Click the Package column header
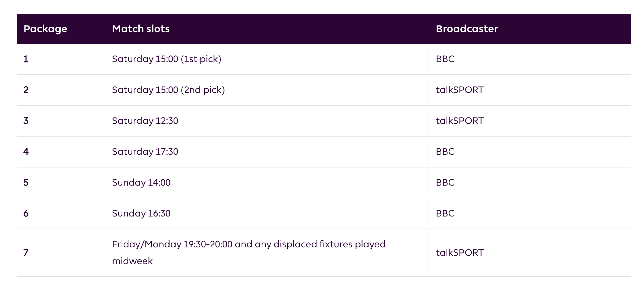Screen dimensions: 644x292 pyautogui.click(x=45, y=29)
